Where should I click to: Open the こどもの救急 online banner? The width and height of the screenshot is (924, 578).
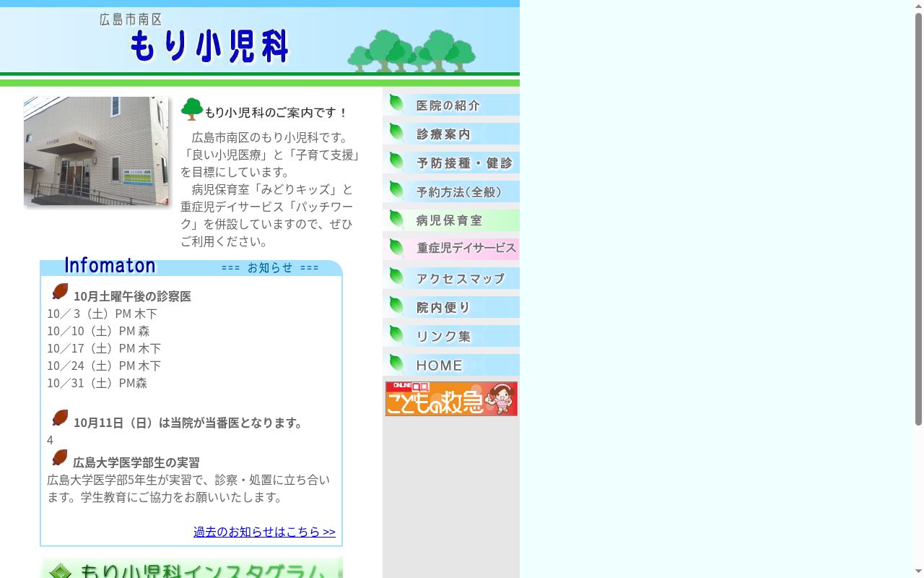point(451,399)
